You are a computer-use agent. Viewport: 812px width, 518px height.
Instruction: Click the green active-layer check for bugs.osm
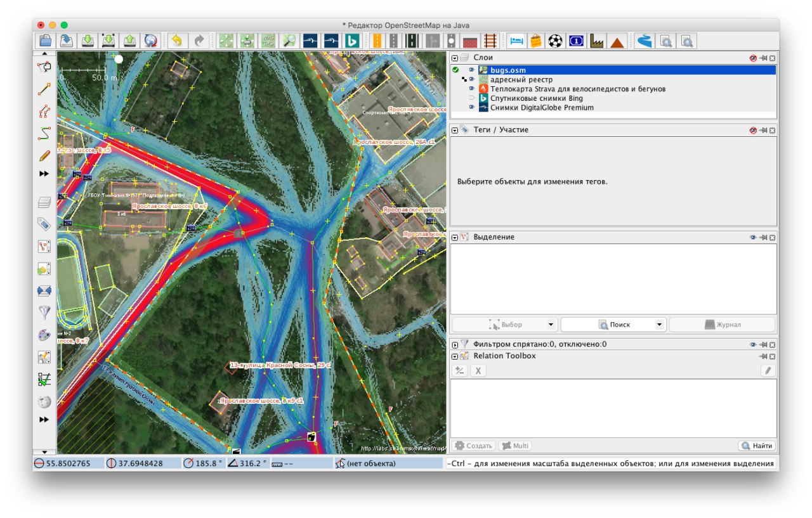click(456, 70)
